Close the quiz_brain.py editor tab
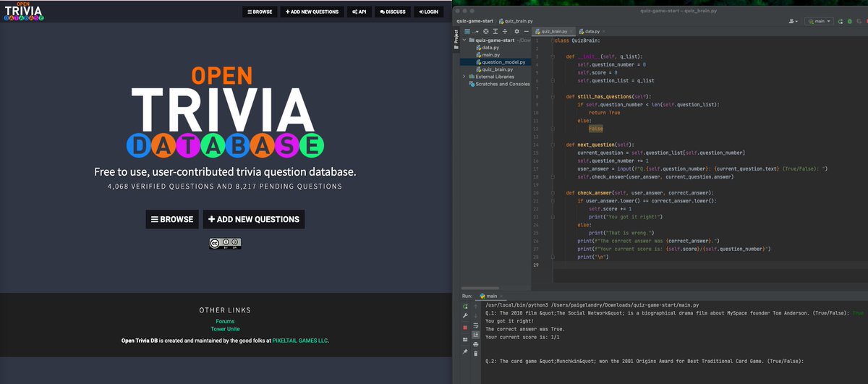Screen dimensions: 868x384 click(x=571, y=32)
